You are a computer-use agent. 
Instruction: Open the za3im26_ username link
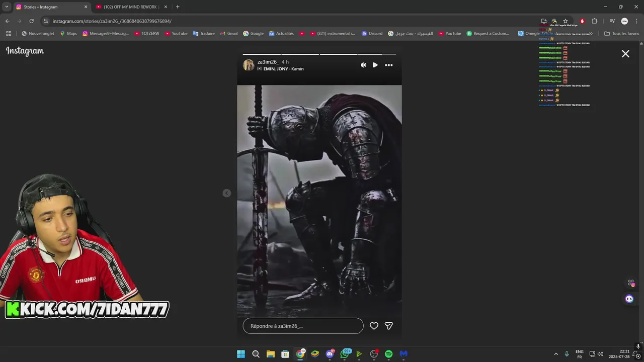[268, 62]
